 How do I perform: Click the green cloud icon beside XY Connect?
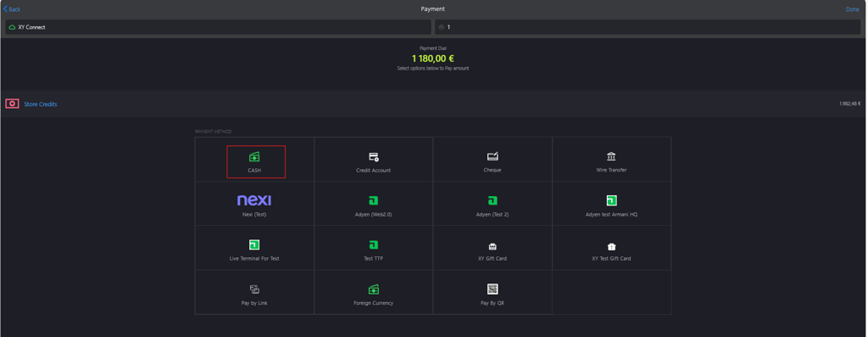click(12, 26)
